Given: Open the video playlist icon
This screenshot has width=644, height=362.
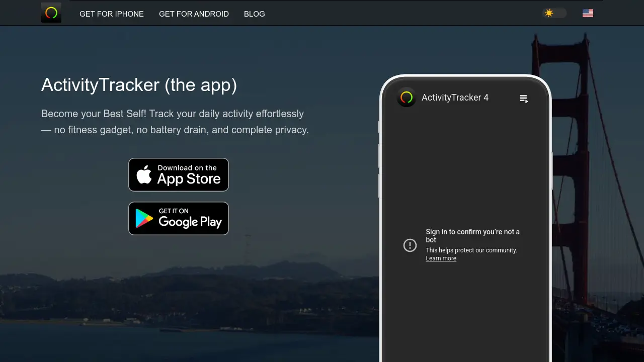Looking at the screenshot, I should 524,99.
